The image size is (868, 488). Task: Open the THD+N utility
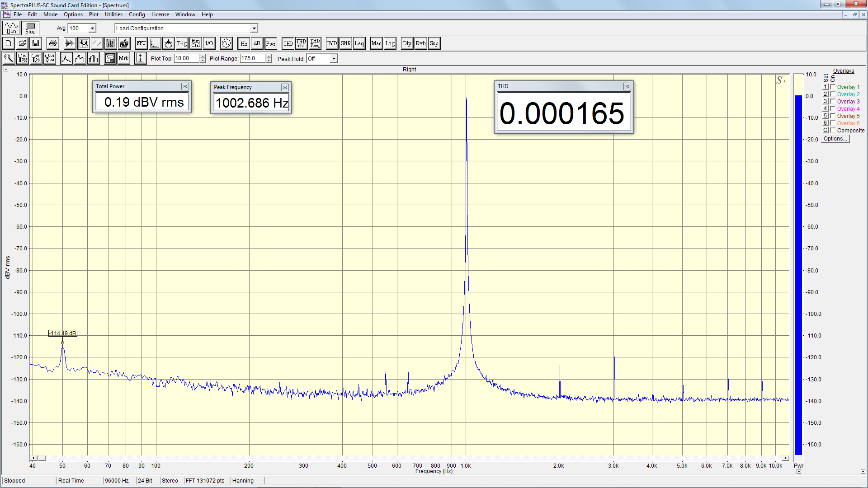(x=301, y=43)
